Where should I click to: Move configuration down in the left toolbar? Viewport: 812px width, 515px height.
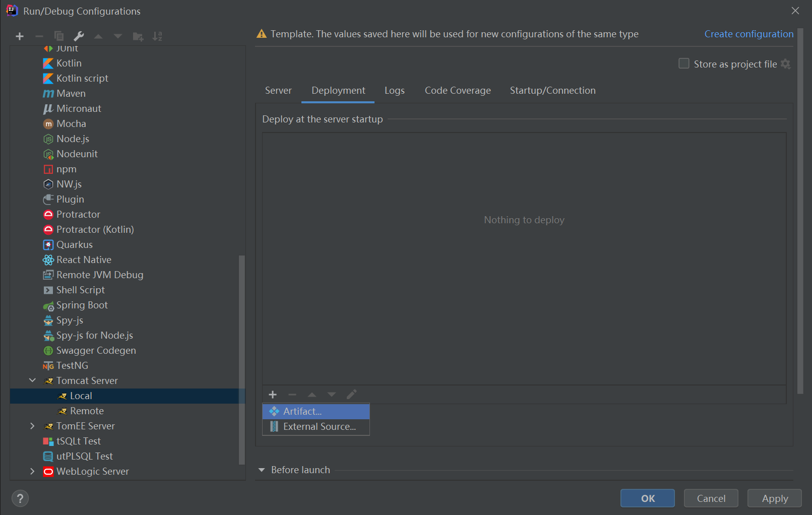click(x=118, y=36)
